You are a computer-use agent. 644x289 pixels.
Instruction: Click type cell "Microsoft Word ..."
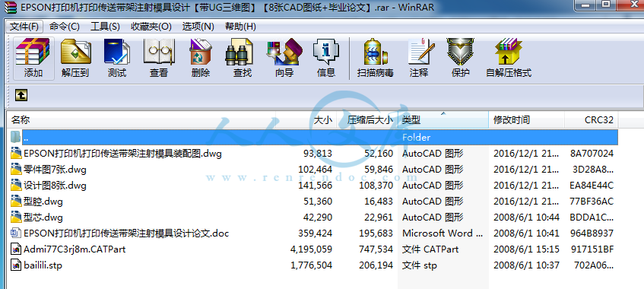click(x=443, y=233)
